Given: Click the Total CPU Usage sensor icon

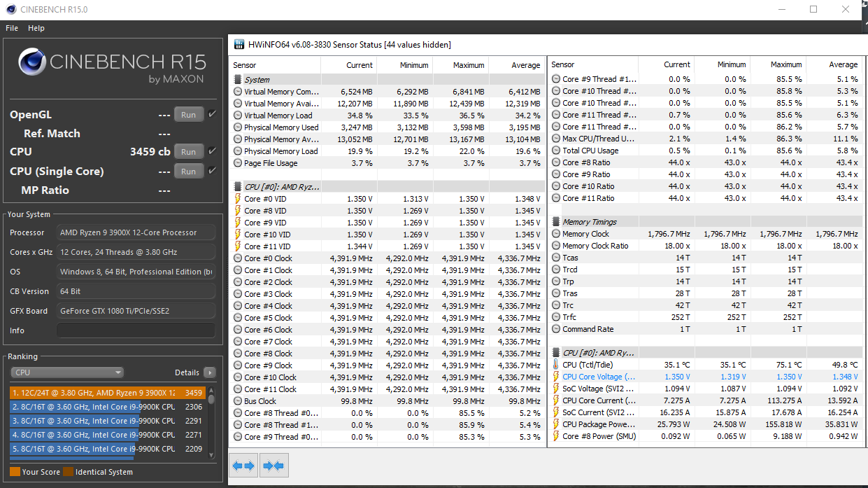Looking at the screenshot, I should pos(556,151).
